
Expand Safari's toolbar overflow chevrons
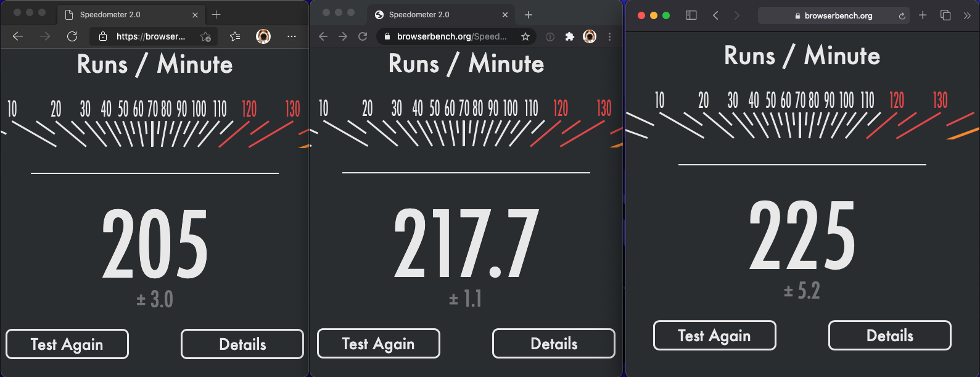(967, 15)
